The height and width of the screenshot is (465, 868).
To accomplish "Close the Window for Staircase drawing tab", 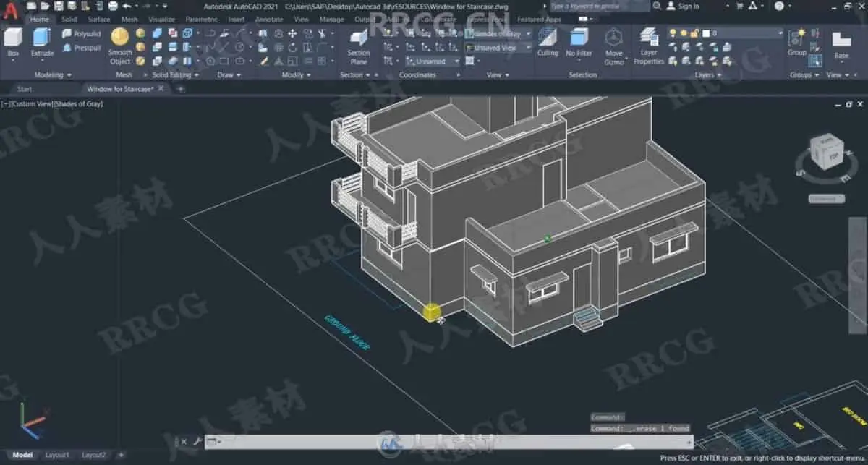I will point(161,89).
